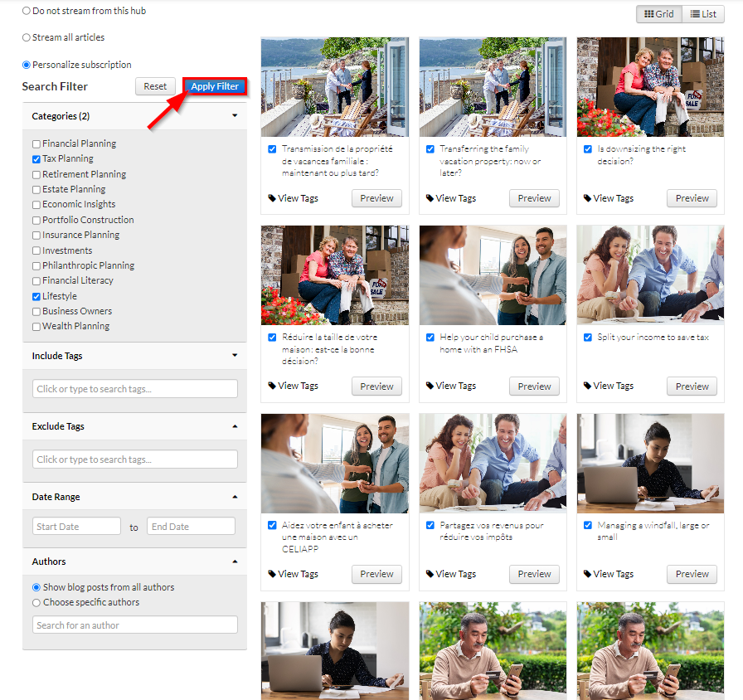View Tags for Réduire la taille de votre maison

pyautogui.click(x=294, y=386)
